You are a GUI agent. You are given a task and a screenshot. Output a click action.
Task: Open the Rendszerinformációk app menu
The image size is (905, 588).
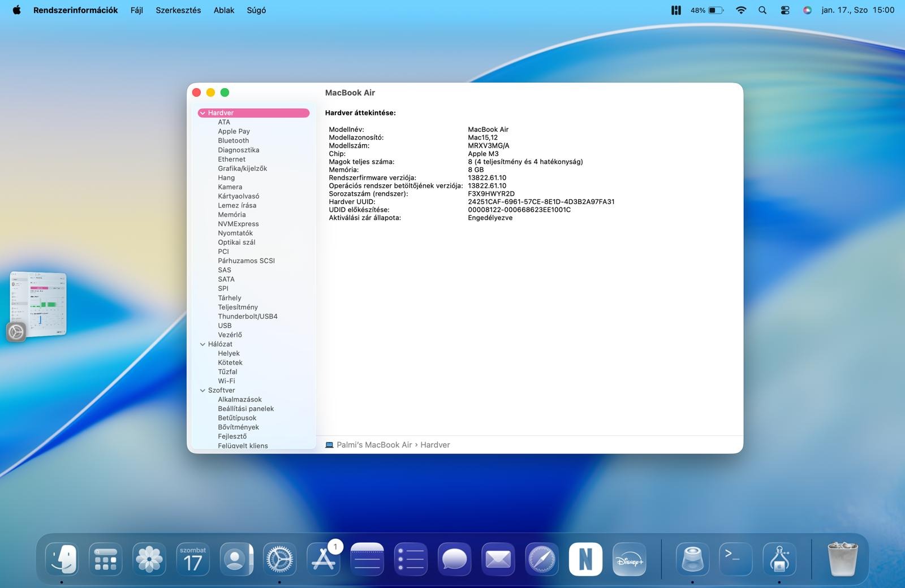(x=76, y=10)
